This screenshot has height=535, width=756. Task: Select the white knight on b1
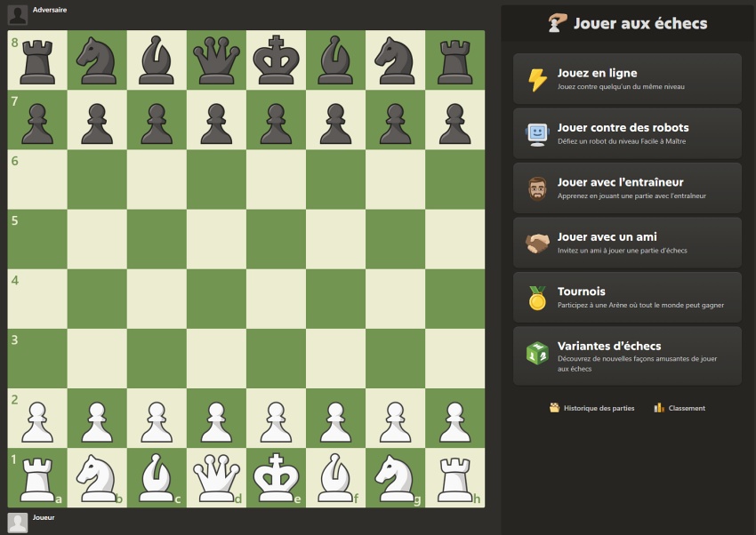pyautogui.click(x=97, y=478)
